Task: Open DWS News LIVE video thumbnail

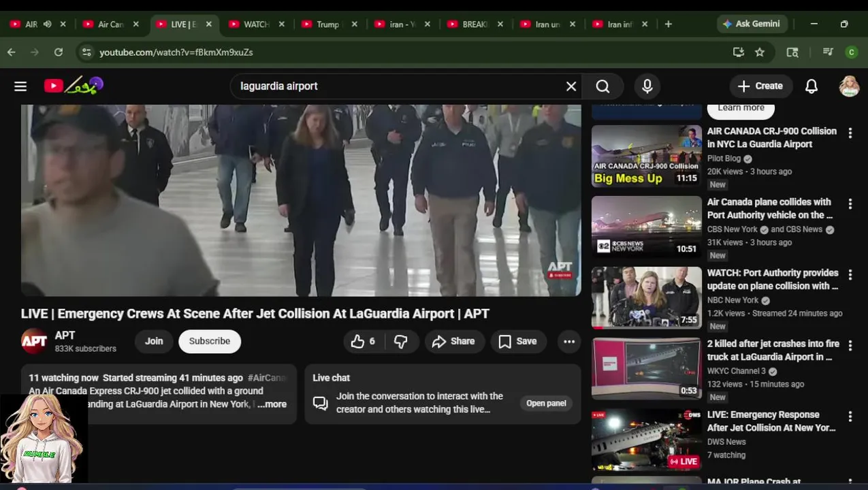Action: [x=646, y=439]
